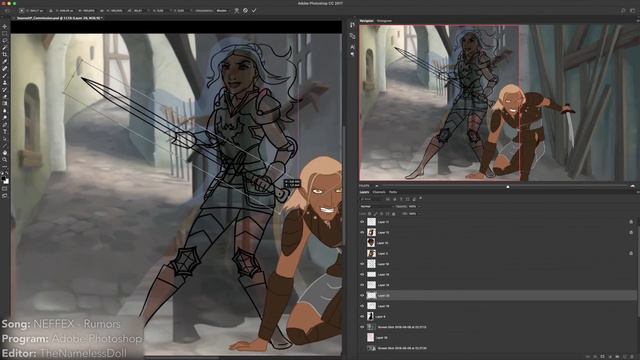Open the layer filter Kind dropdown
640x360 pixels.
pyautogui.click(x=372, y=199)
